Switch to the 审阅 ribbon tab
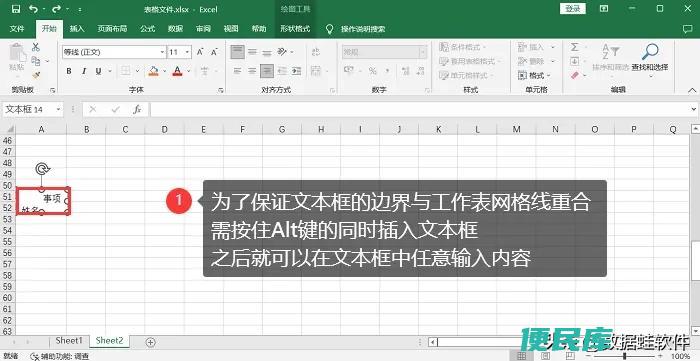Viewport: 700px width, 361px height. point(203,29)
